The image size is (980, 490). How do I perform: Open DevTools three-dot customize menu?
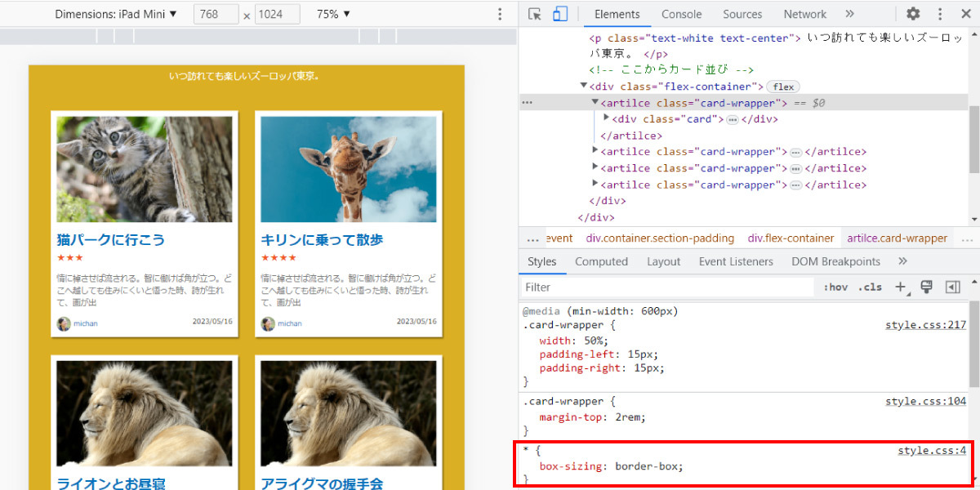(x=940, y=14)
